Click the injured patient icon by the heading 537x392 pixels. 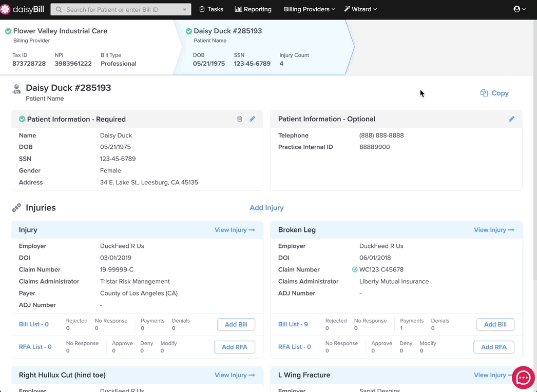point(16,89)
